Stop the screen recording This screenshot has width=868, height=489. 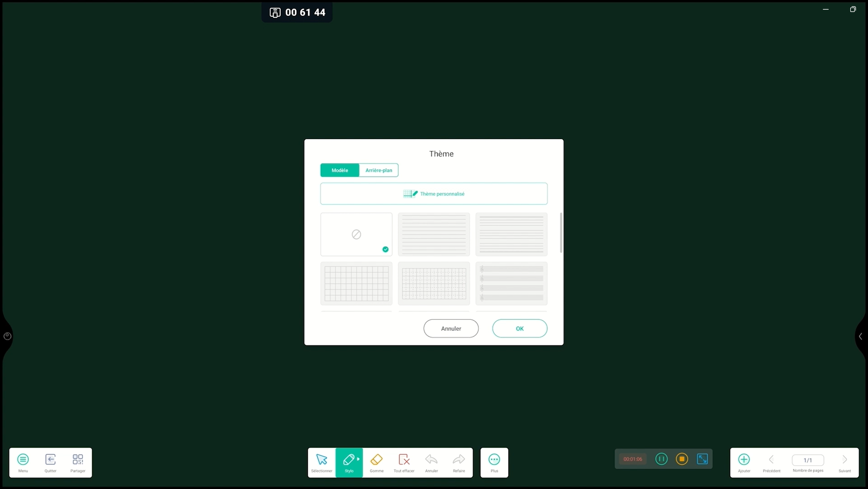(682, 459)
